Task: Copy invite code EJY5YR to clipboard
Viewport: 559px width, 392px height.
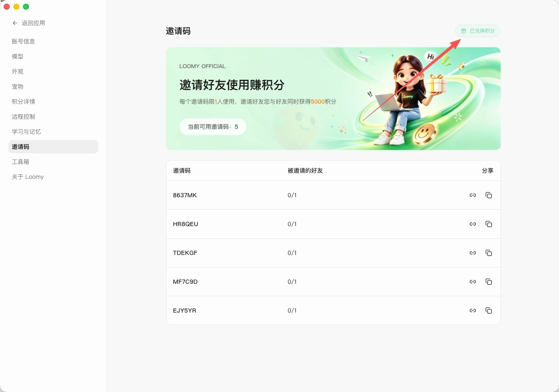Action: 489,311
